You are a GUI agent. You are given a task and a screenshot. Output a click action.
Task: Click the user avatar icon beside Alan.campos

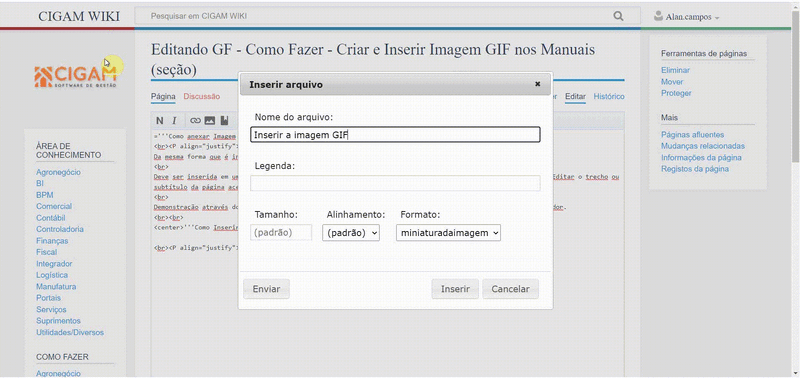click(658, 16)
